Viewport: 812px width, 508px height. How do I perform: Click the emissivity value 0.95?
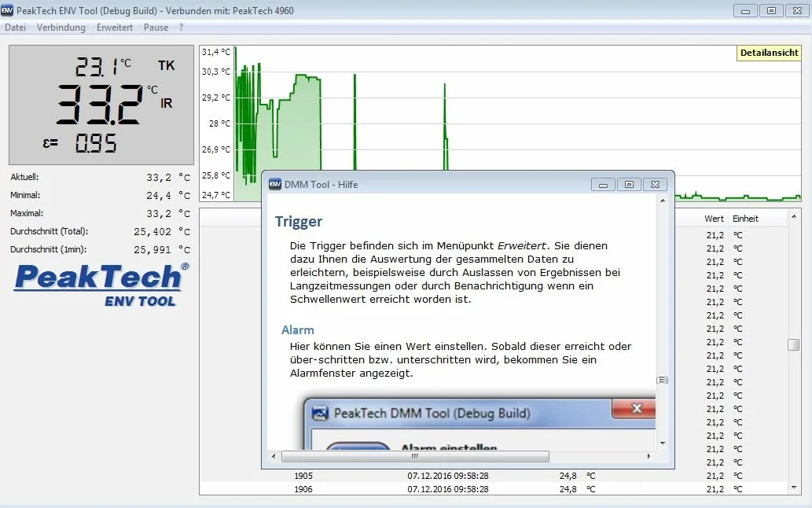click(x=97, y=143)
